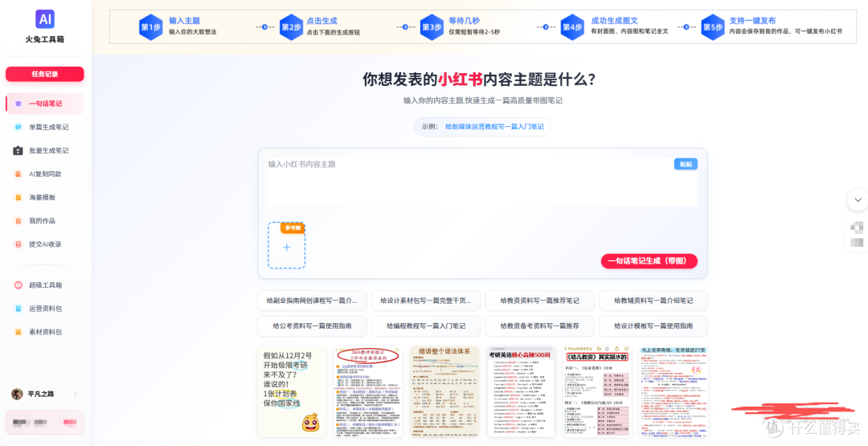The image size is (868, 446).
Task: Click the 粘贴 paste button
Action: point(686,165)
